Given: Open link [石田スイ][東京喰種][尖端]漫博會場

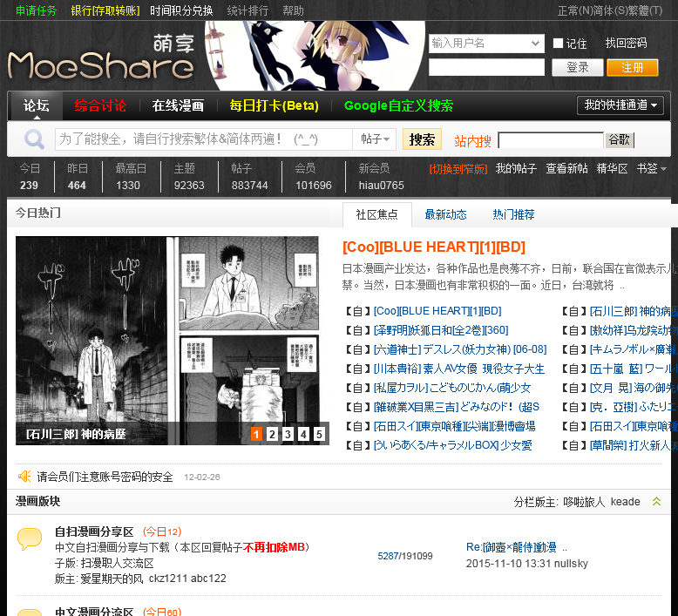Looking at the screenshot, I should click(x=454, y=426).
